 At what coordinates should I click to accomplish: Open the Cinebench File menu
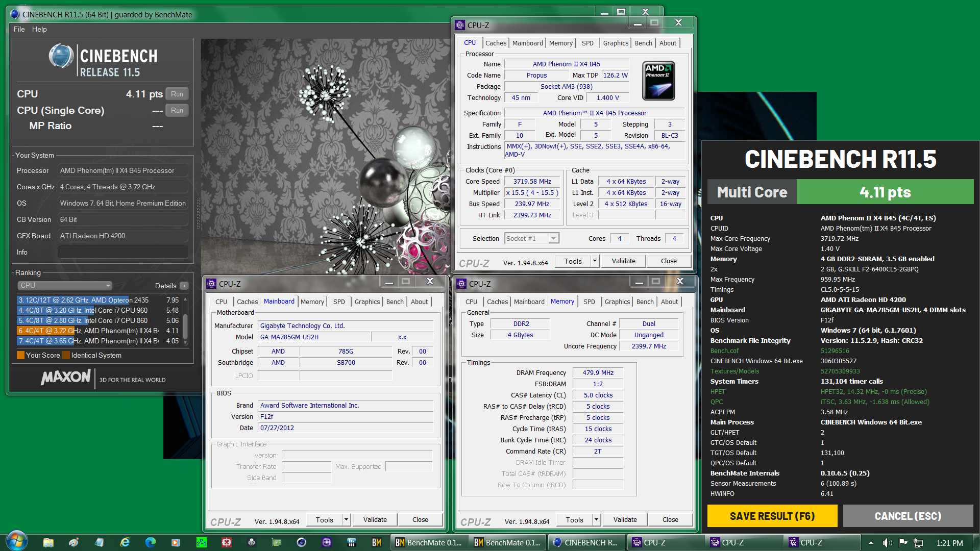click(x=19, y=29)
